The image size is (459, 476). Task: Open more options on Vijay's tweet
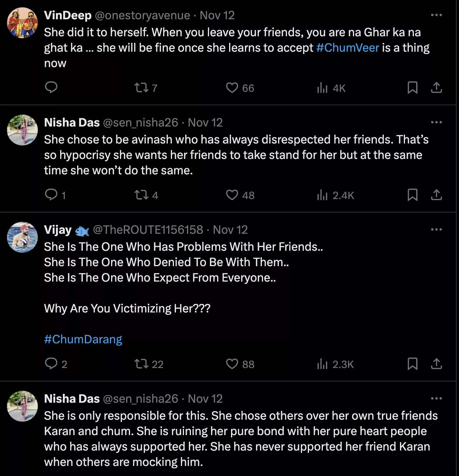436,230
